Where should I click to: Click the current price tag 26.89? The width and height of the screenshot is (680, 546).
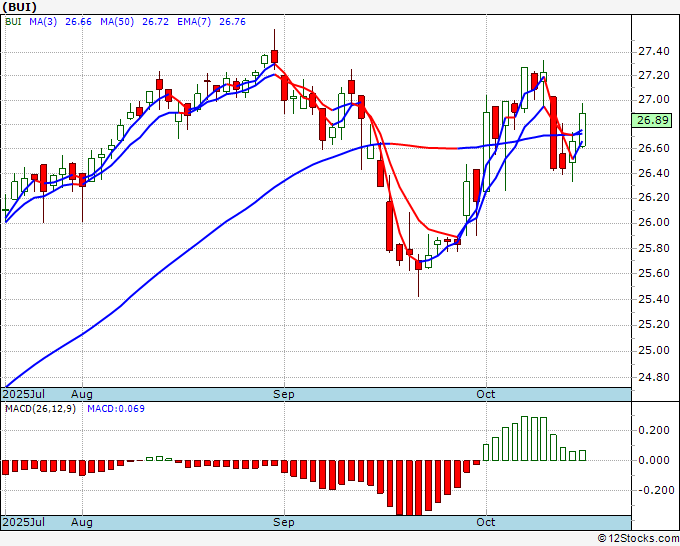click(x=651, y=120)
